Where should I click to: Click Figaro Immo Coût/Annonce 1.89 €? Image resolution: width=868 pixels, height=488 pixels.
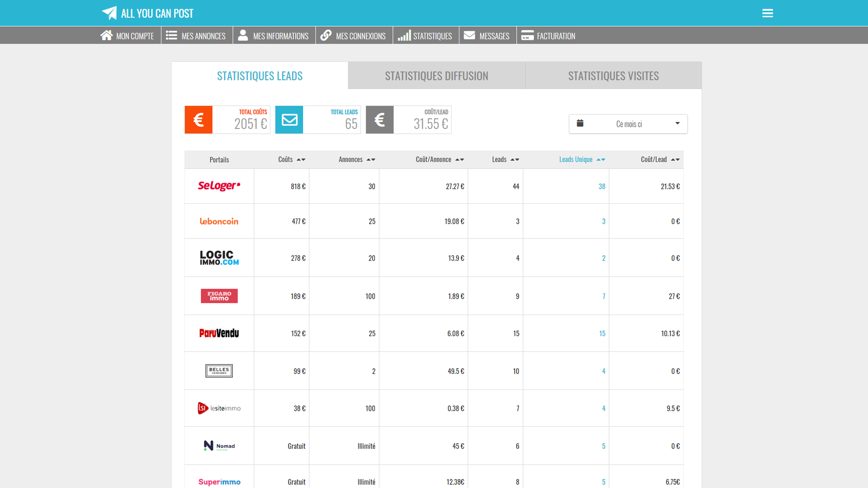pos(456,296)
